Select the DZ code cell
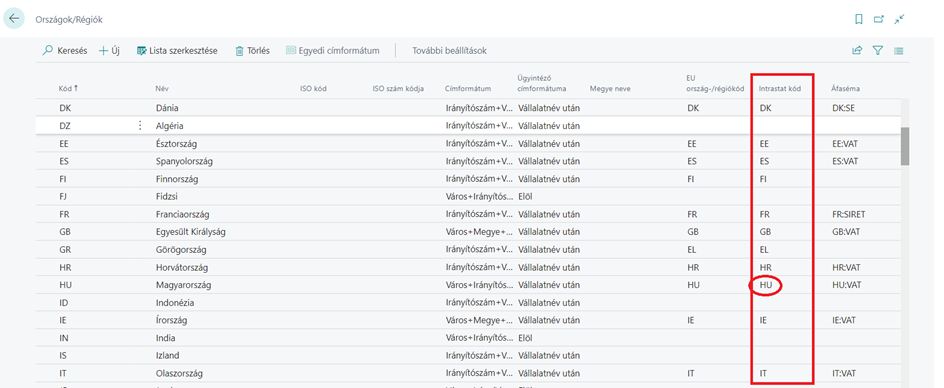Viewport: 944px width, 388px height. (65, 126)
